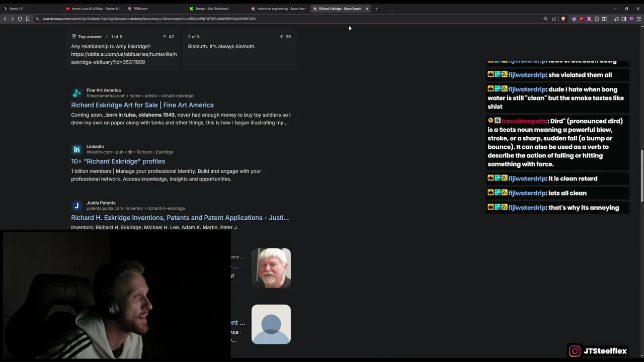This screenshot has width=644, height=362.
Task: Click chat message 'iots all clean'
Action: tap(568, 193)
